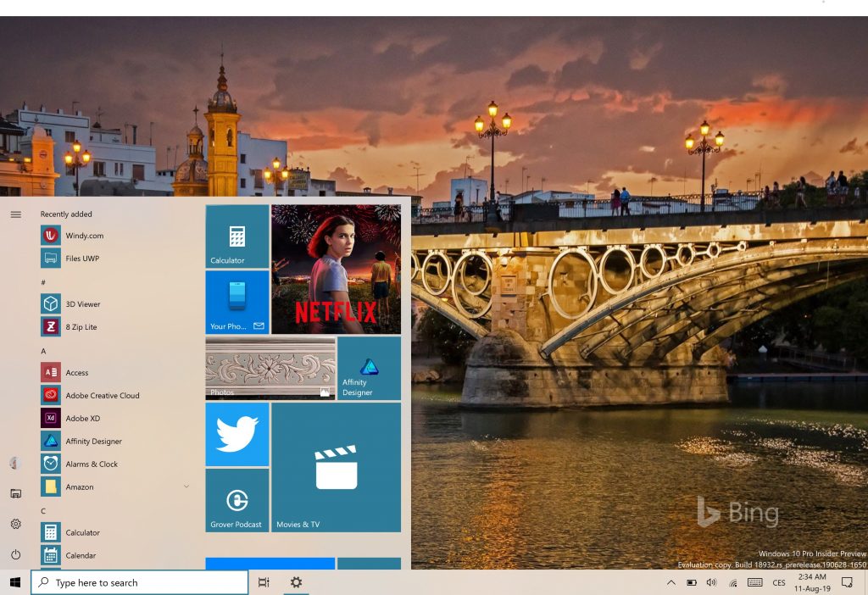Open Pictures folder shortcut in Start rail
Image resolution: width=868 pixels, height=595 pixels.
(16, 493)
